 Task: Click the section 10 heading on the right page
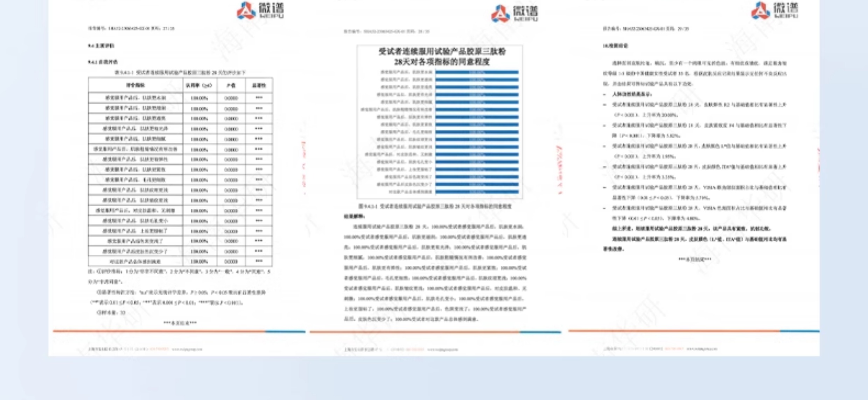click(615, 46)
